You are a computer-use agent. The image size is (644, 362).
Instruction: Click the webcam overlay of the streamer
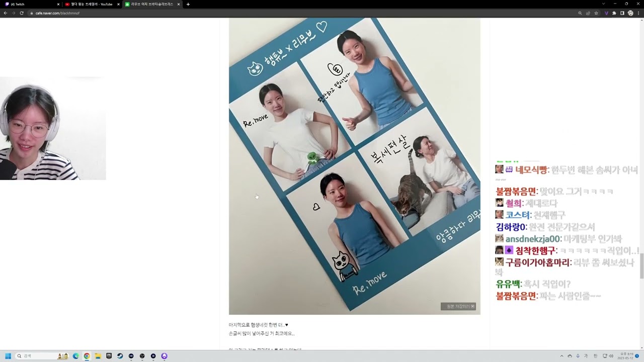[x=53, y=129]
